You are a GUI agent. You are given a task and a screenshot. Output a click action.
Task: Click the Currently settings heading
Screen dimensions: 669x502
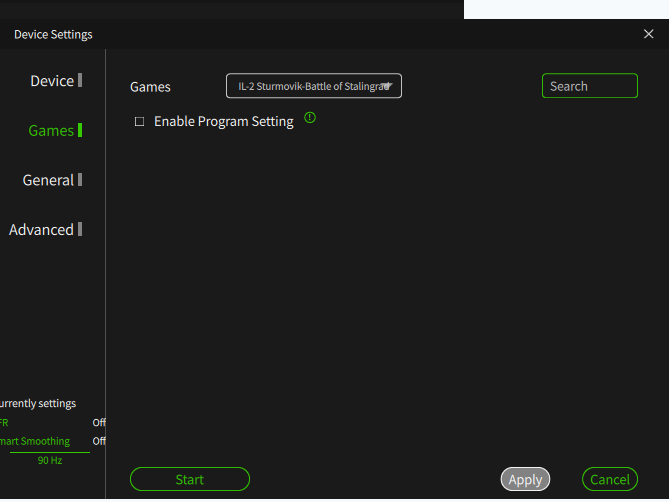(38, 404)
